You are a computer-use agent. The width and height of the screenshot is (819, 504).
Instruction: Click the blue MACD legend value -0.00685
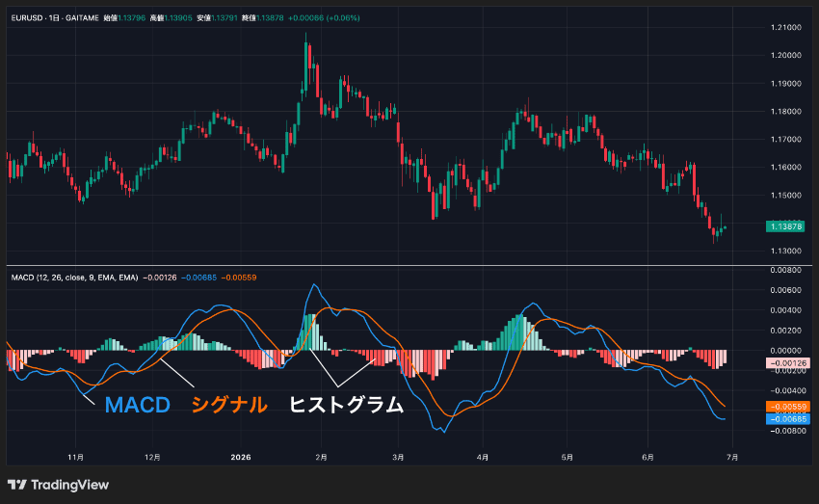tap(199, 278)
